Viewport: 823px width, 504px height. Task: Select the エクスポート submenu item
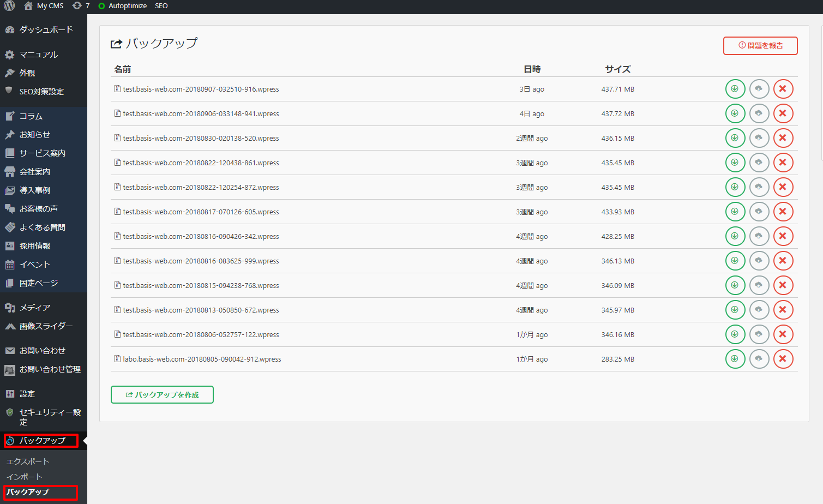click(28, 461)
